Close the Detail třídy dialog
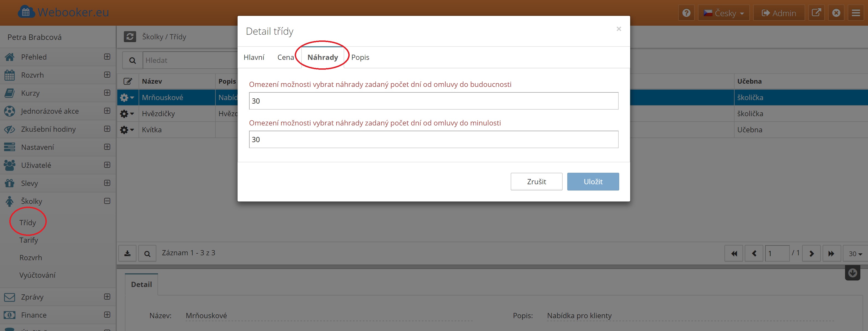The width and height of the screenshot is (868, 331). (618, 29)
